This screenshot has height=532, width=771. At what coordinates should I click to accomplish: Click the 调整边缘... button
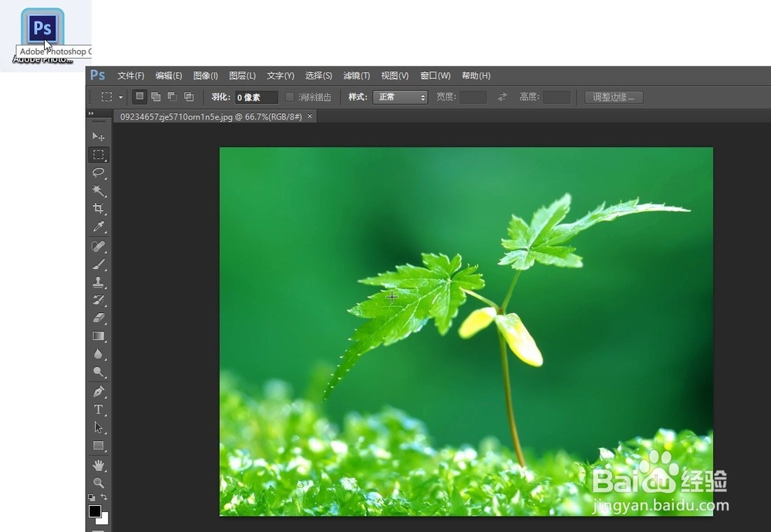(614, 97)
